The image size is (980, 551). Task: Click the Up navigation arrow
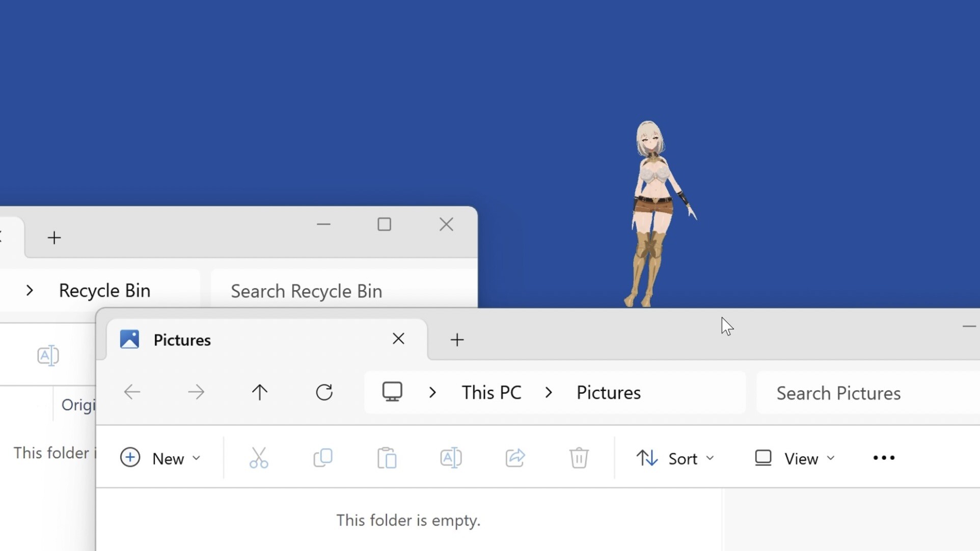point(260,392)
